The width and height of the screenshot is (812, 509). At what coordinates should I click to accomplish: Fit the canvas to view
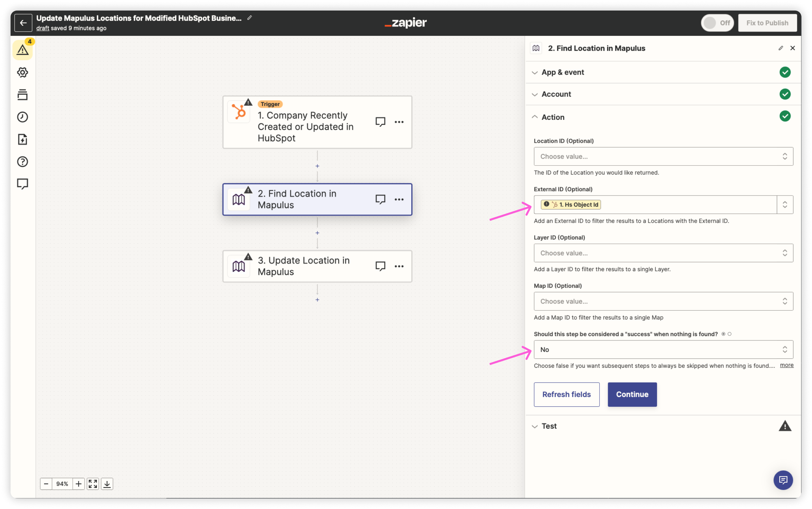point(93,484)
